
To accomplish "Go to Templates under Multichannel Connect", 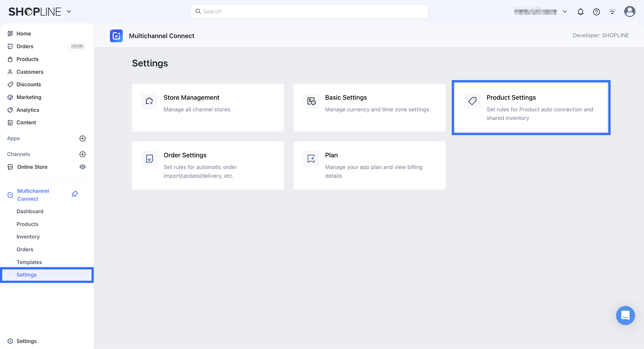I will click(x=29, y=262).
